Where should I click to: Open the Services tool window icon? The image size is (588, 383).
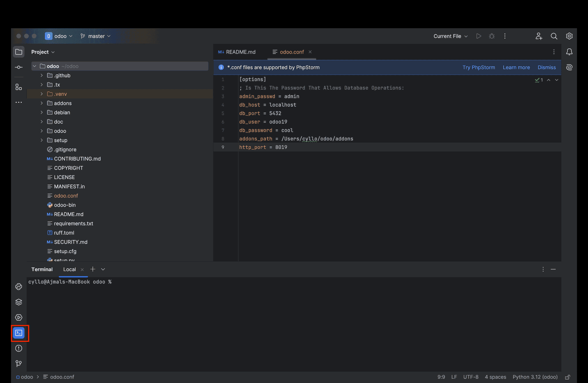coord(19,317)
